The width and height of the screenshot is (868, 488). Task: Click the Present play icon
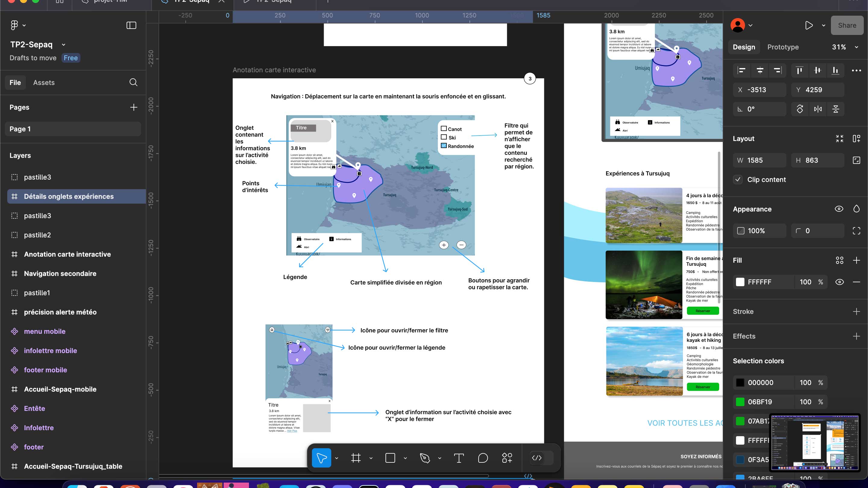[809, 25]
